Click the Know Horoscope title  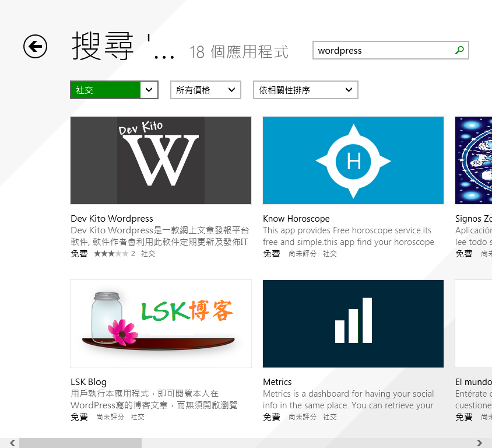(x=296, y=219)
